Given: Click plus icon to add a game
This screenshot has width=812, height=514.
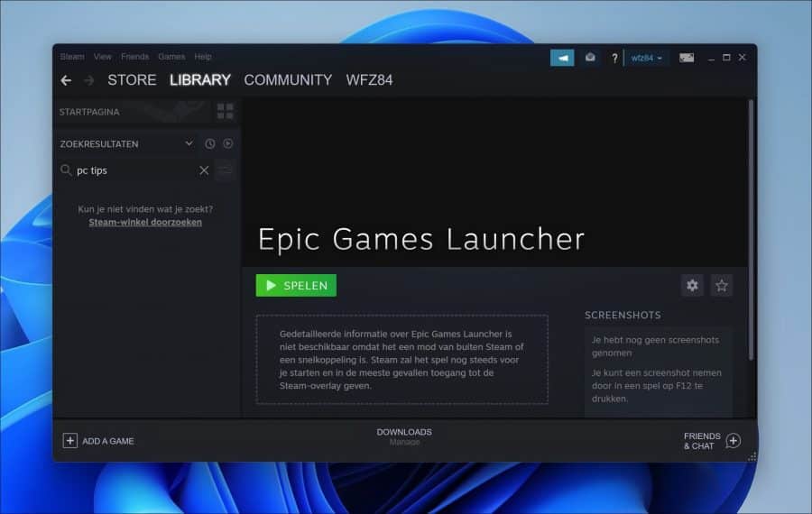Looking at the screenshot, I should (69, 440).
